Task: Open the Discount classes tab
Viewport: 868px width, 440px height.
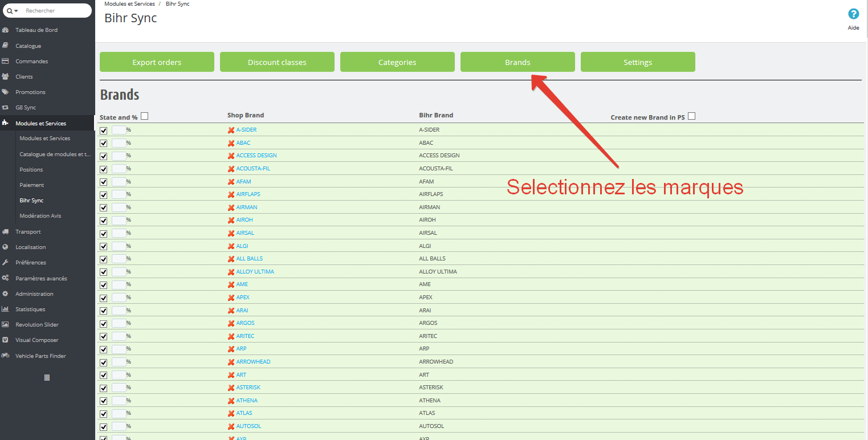Action: click(x=277, y=62)
